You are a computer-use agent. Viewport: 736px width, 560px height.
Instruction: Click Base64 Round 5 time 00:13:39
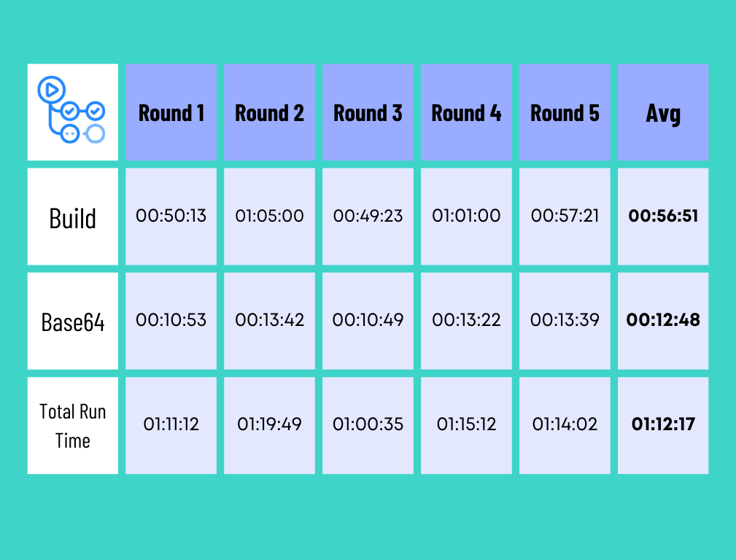pos(565,320)
